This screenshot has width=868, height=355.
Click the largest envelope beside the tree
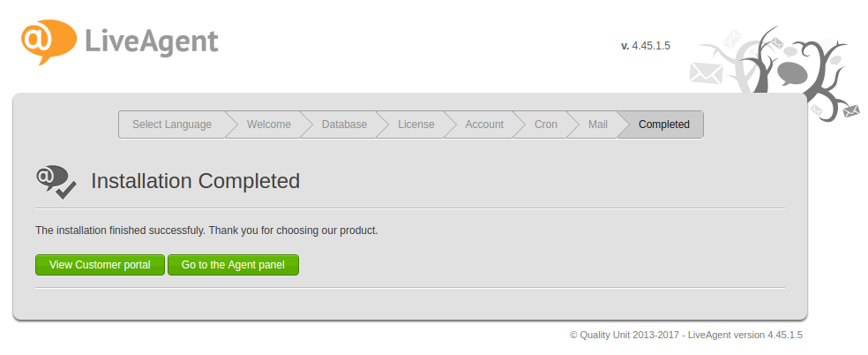pos(706,73)
